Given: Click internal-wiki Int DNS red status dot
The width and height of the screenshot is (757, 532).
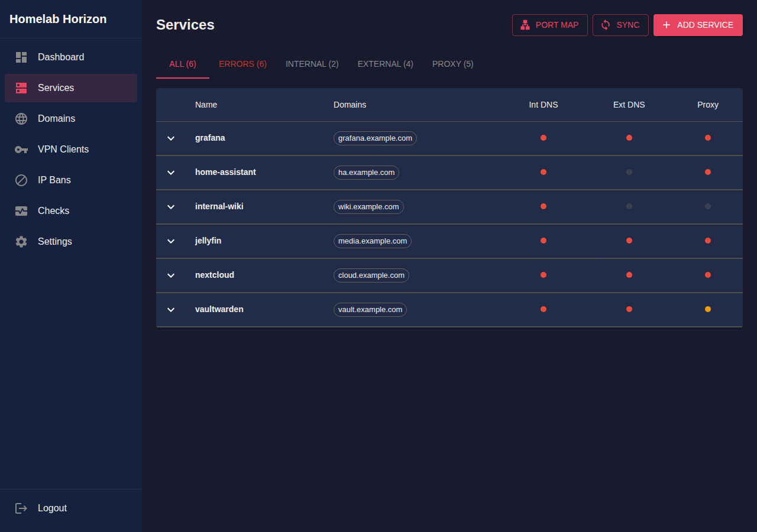Looking at the screenshot, I should (x=544, y=206).
